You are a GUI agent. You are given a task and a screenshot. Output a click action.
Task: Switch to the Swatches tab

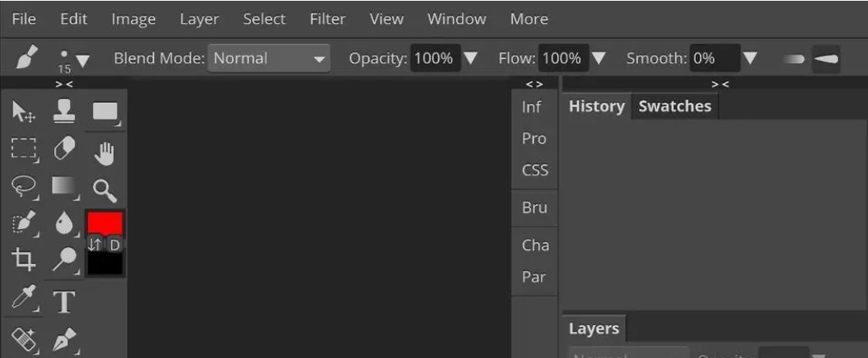[674, 106]
